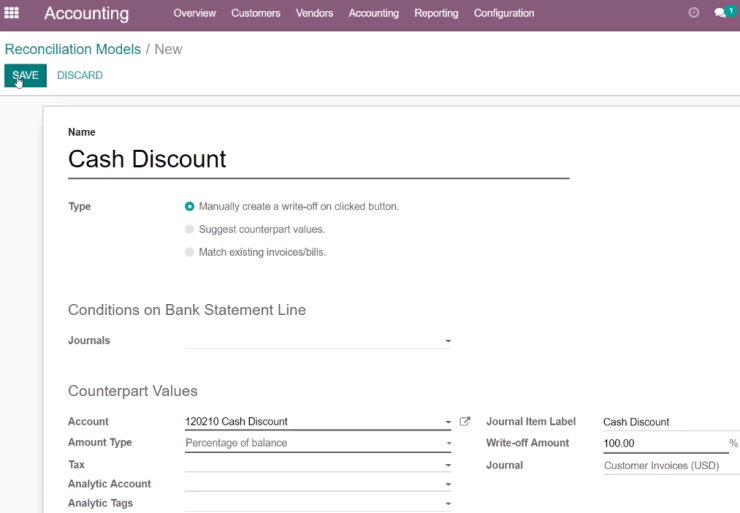This screenshot has height=513, width=740.
Task: Open the conversations chat icon
Action: (720, 13)
